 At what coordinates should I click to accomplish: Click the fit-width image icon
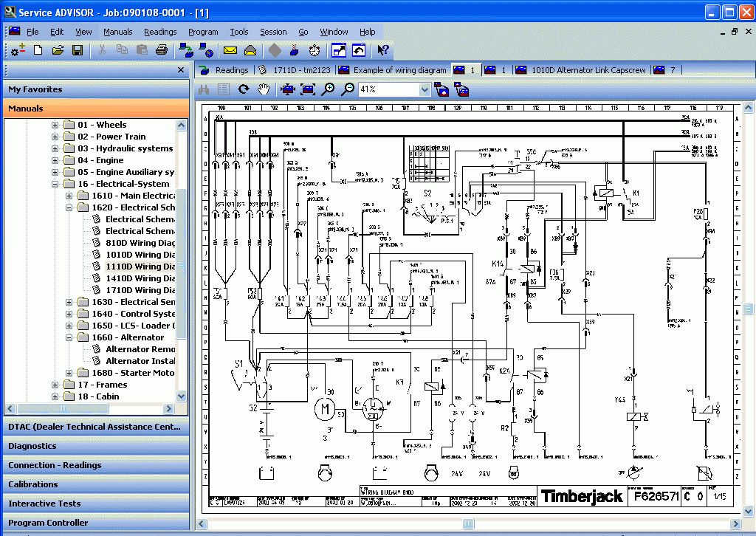tap(287, 89)
